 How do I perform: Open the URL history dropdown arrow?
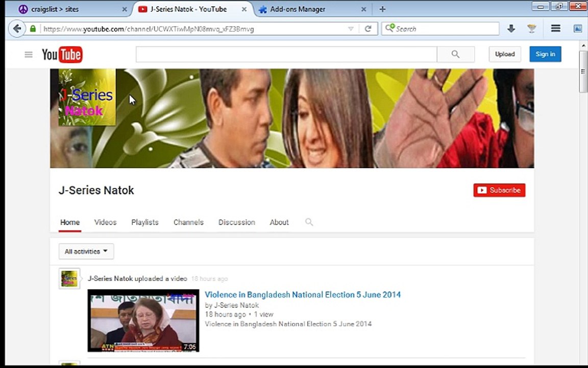pyautogui.click(x=351, y=29)
